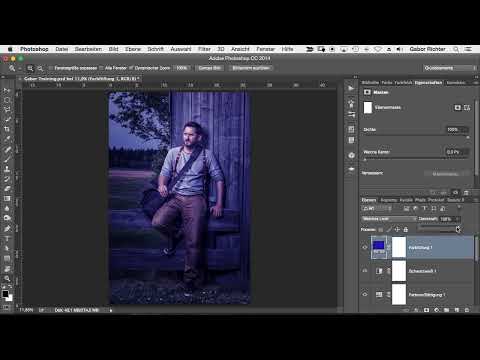The width and height of the screenshot is (480, 360).
Task: Lock all with the padlock icon
Action: click(406, 229)
